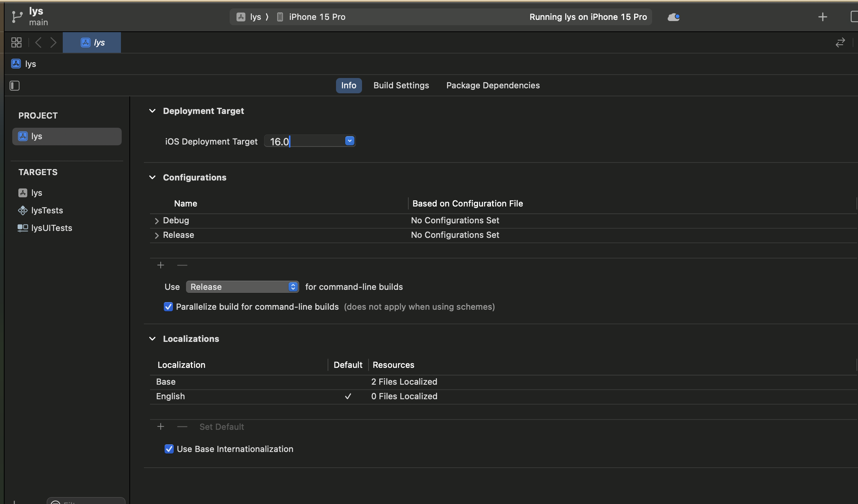Click the source control branch icon
The width and height of the screenshot is (858, 504).
pyautogui.click(x=17, y=17)
